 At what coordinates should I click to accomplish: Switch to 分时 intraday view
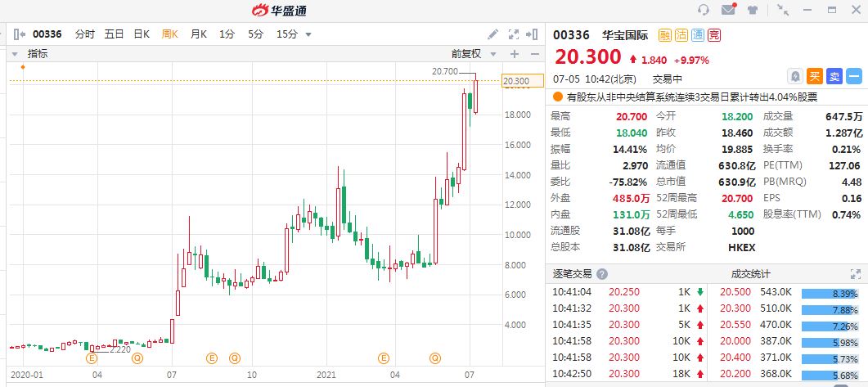pos(85,34)
